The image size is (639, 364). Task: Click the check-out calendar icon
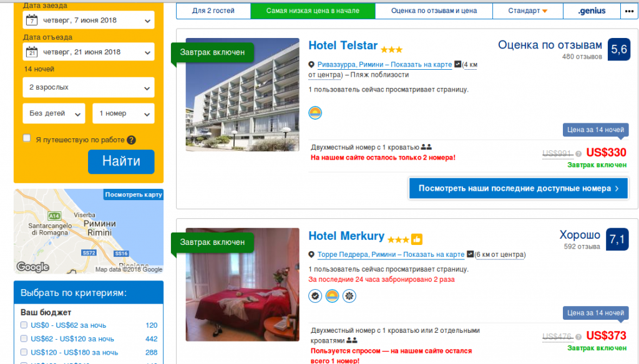[x=32, y=52]
